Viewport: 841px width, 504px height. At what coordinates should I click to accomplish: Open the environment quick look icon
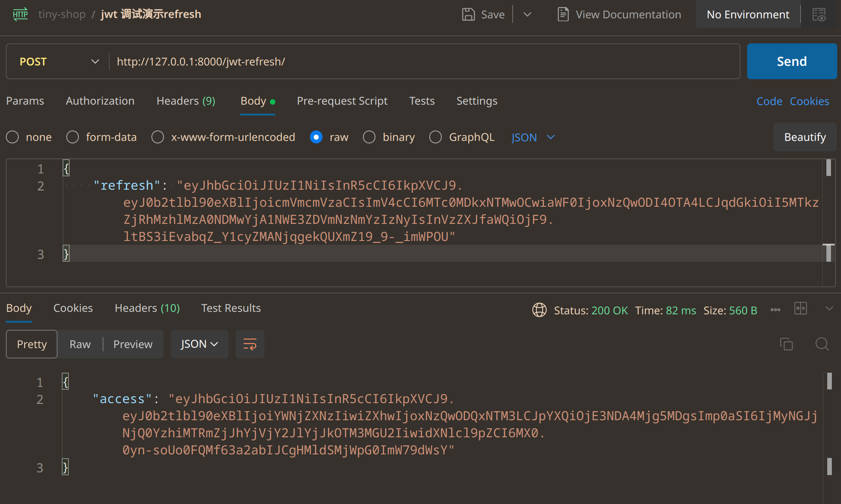tap(819, 15)
